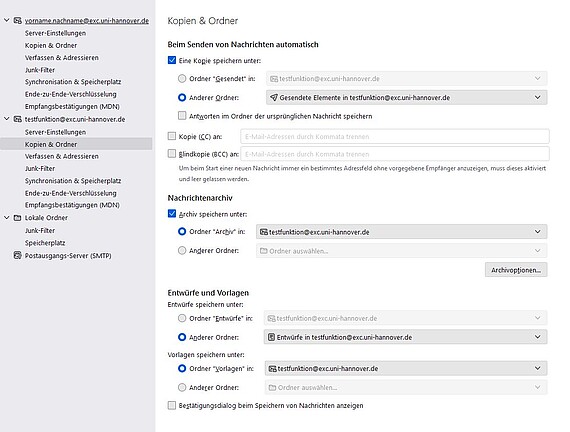This screenshot has height=432, width=570.
Task: Uncheck 'Eine Kopie speichern unter' checkbox
Action: pyautogui.click(x=172, y=60)
